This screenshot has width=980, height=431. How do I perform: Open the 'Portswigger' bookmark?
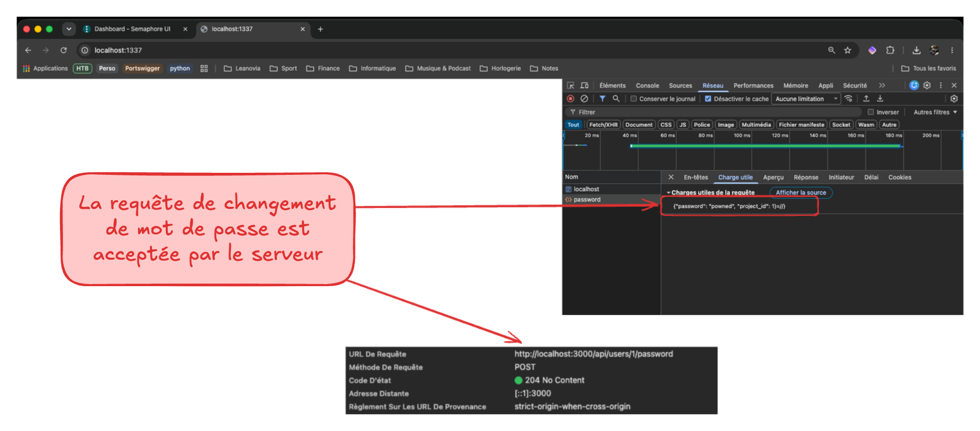point(142,69)
